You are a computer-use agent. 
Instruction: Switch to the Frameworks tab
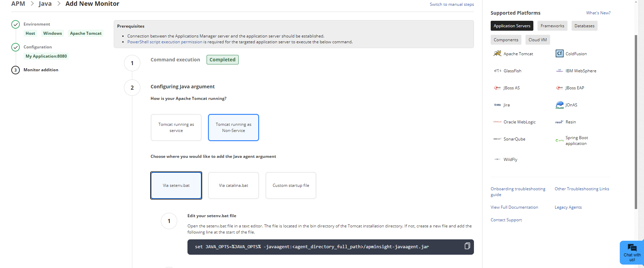(552, 26)
